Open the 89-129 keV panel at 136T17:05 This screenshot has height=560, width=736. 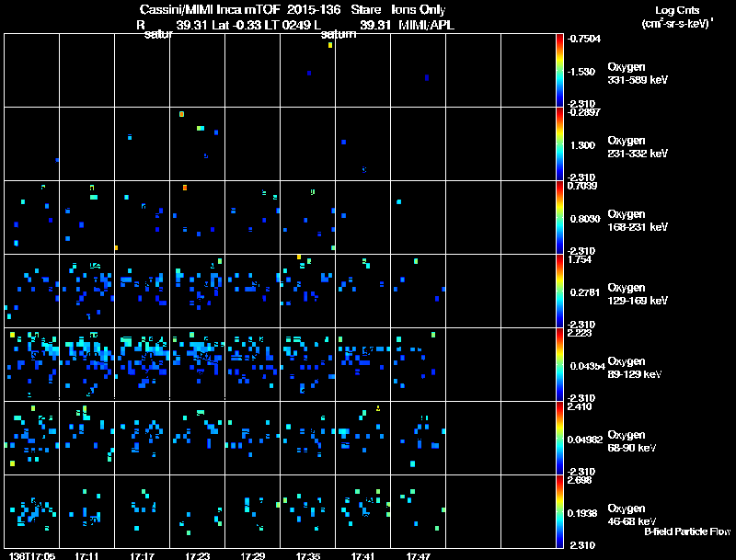pyautogui.click(x=32, y=364)
